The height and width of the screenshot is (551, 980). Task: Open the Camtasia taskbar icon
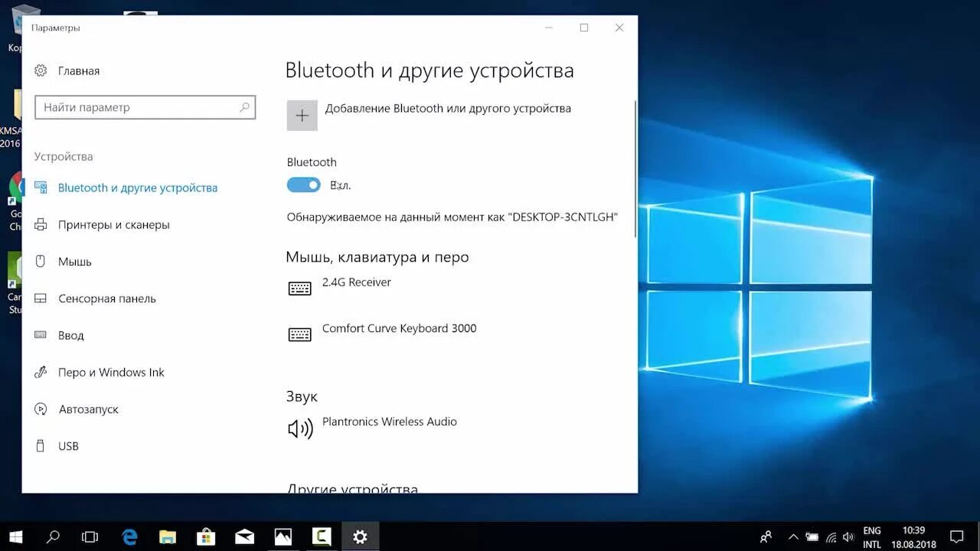(322, 536)
